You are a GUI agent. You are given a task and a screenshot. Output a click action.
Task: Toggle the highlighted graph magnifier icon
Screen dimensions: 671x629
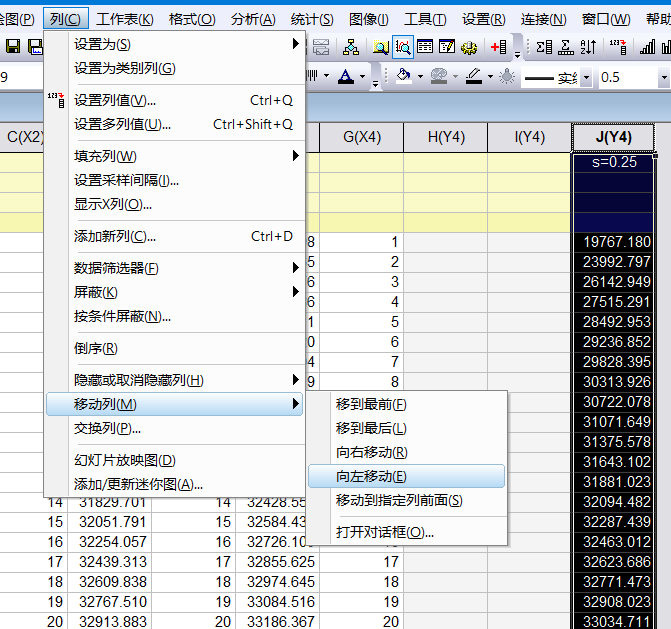coord(403,47)
